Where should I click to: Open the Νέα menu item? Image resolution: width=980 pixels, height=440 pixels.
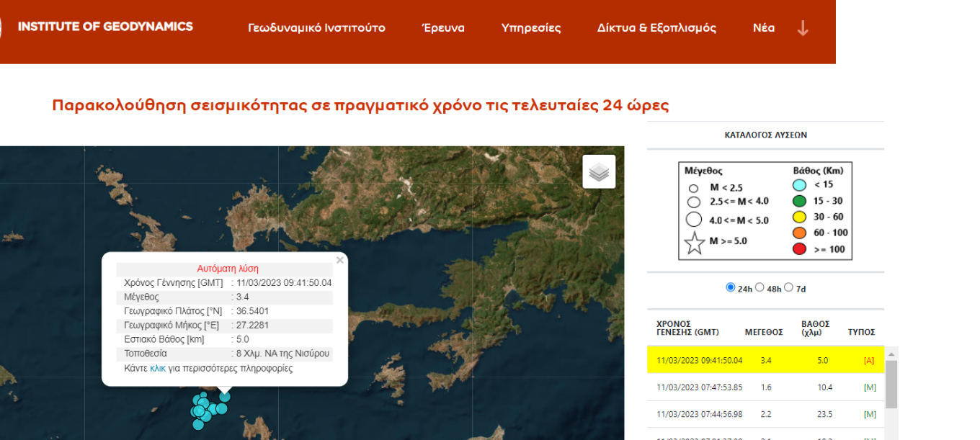[x=764, y=28]
